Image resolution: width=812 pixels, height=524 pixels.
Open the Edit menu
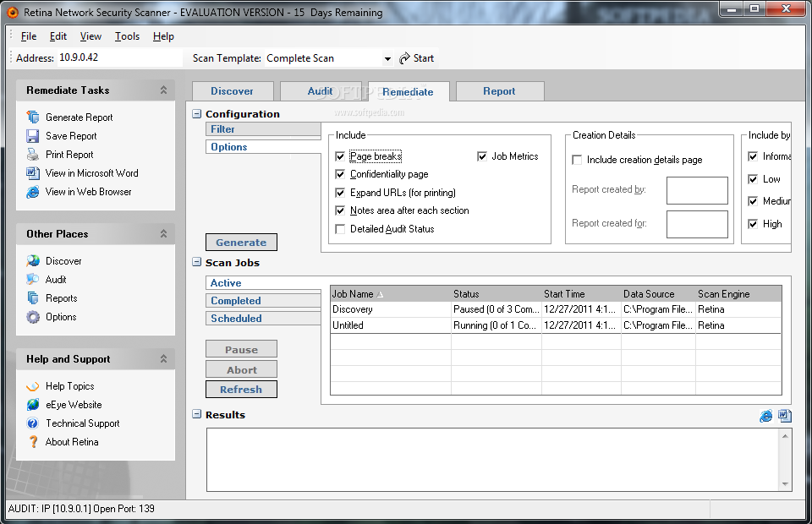[x=58, y=36]
